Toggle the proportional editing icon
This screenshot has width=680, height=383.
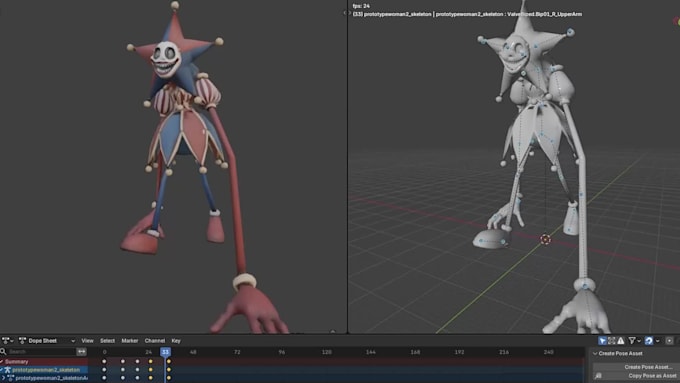click(669, 341)
